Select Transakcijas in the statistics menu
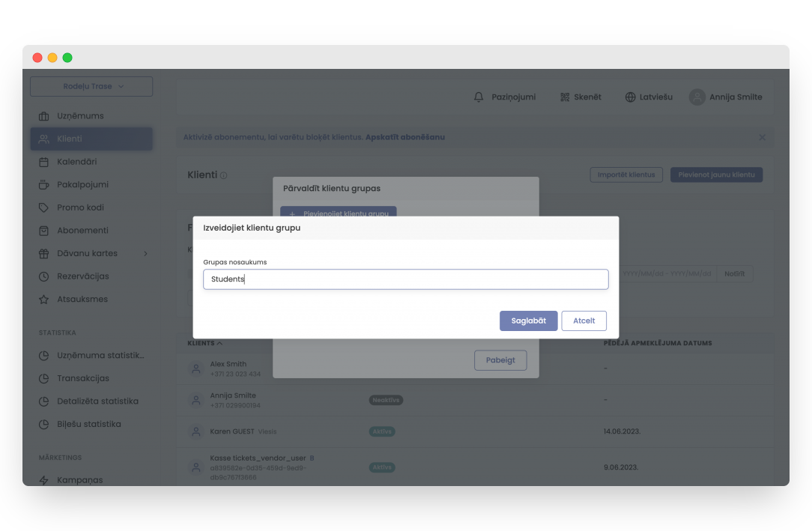This screenshot has width=812, height=531. 82,378
